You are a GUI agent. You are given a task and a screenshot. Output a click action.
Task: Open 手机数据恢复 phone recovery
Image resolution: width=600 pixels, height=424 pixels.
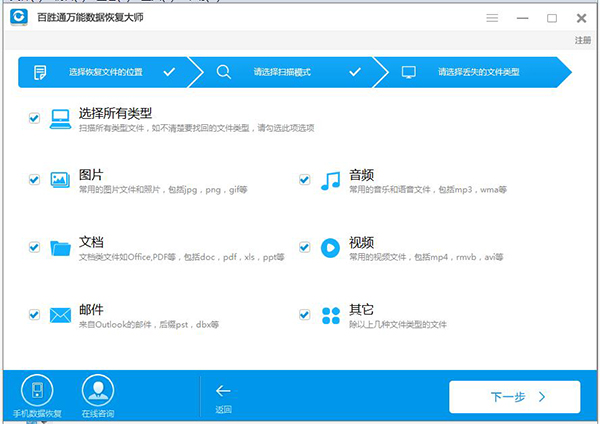pos(37,396)
